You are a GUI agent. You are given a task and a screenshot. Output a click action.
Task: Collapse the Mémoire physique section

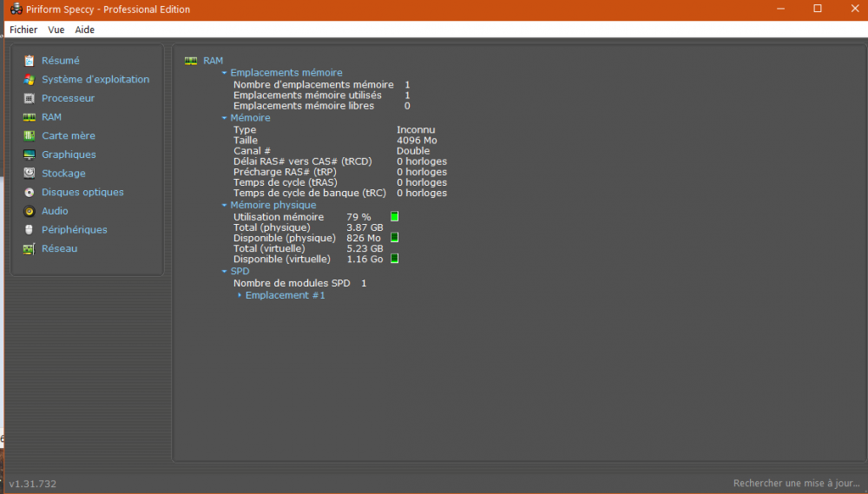(225, 206)
